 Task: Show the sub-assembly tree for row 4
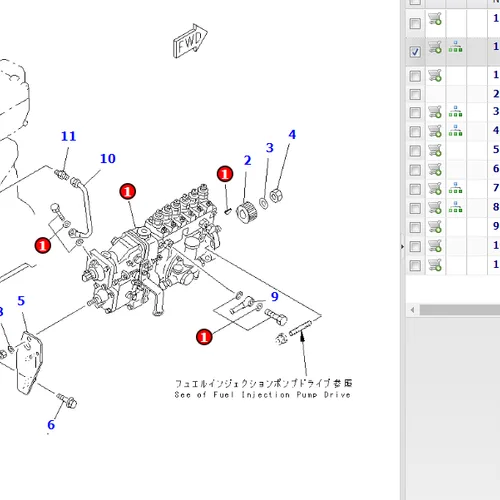coord(455,131)
